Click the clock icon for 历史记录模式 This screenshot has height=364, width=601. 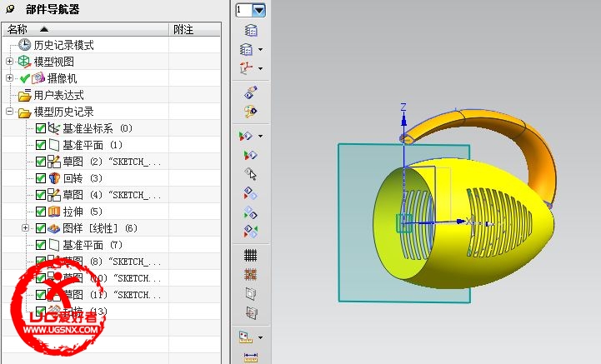point(24,45)
